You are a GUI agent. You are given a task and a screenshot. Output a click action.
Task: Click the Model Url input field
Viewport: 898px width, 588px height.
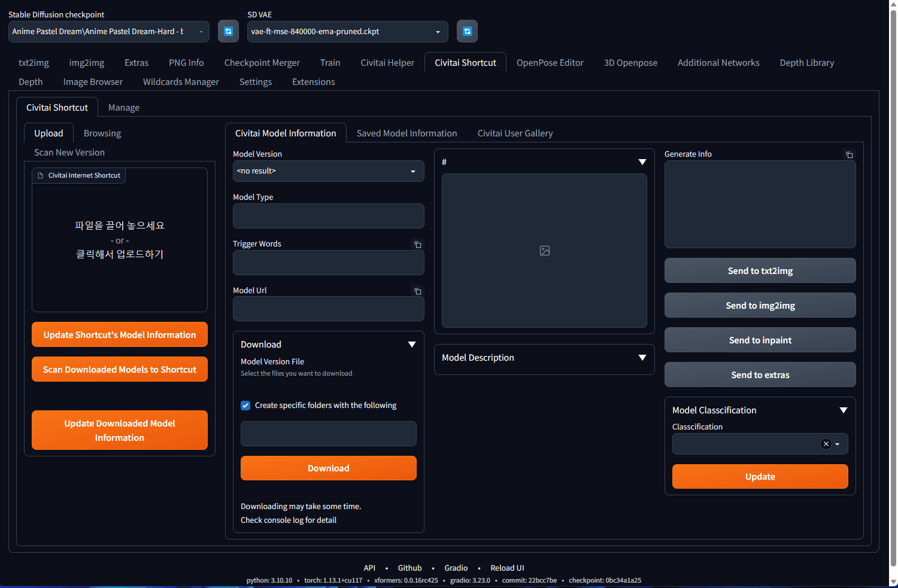coord(329,309)
